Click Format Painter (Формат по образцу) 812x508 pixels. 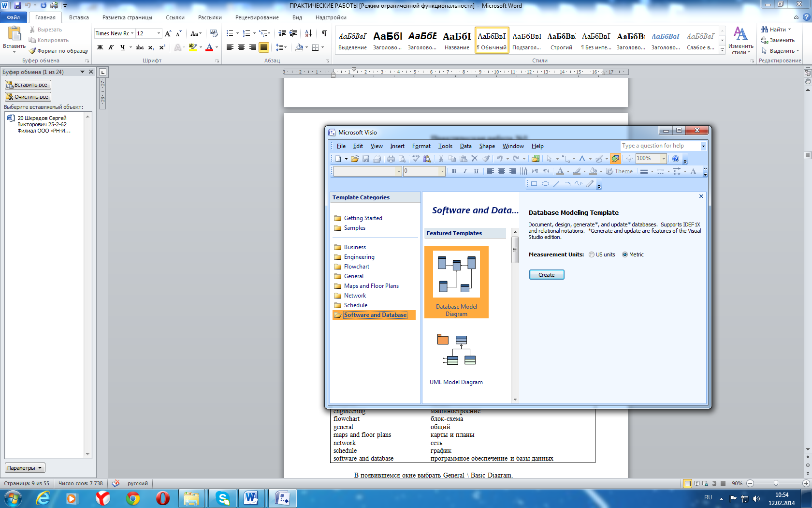coord(58,51)
